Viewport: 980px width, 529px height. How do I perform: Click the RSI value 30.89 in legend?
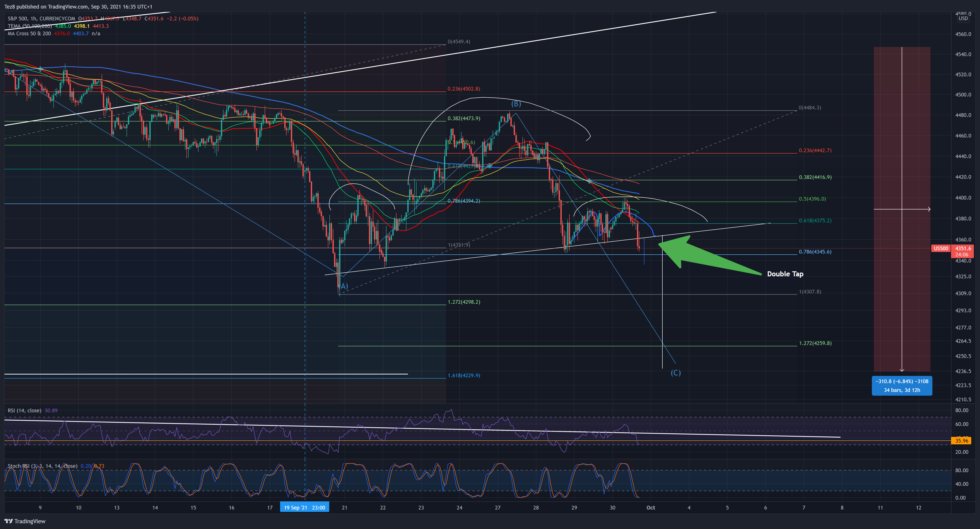(x=51, y=410)
